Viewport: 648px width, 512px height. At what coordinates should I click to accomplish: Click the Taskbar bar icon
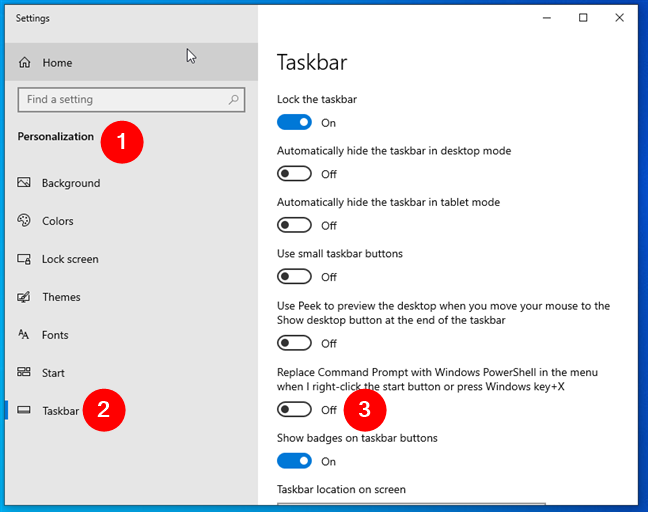pos(24,410)
